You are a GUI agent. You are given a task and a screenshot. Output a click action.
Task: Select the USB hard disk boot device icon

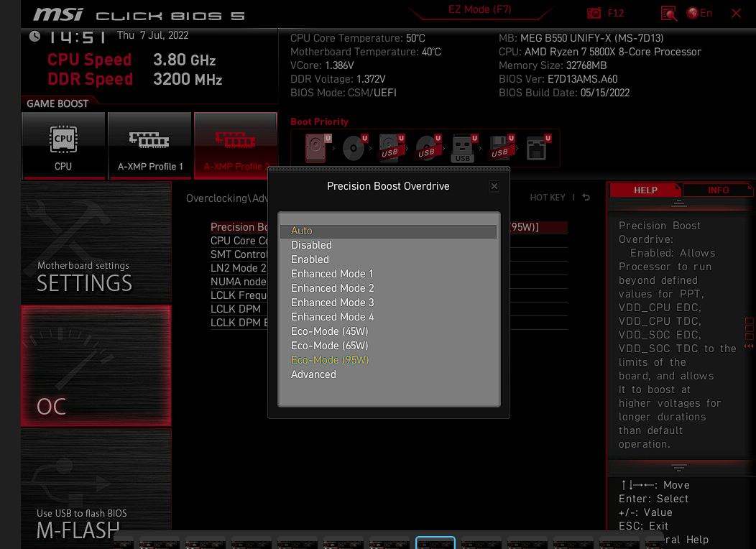[390, 148]
